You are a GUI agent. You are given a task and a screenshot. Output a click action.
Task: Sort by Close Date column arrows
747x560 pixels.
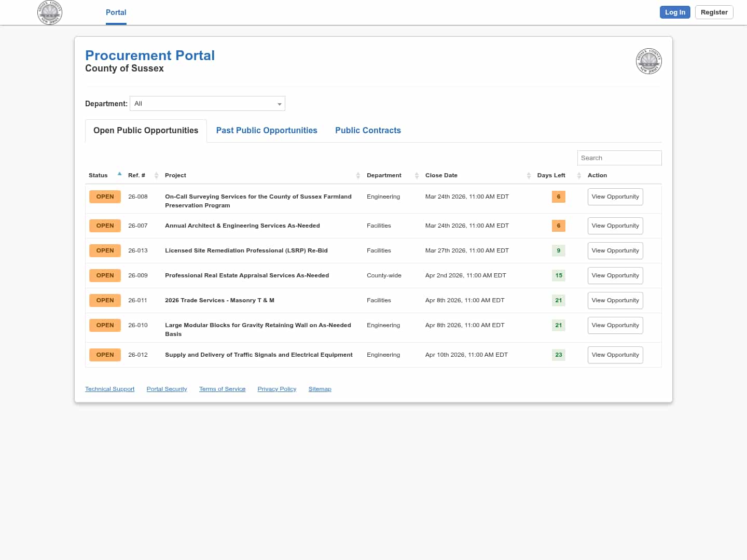(x=529, y=176)
